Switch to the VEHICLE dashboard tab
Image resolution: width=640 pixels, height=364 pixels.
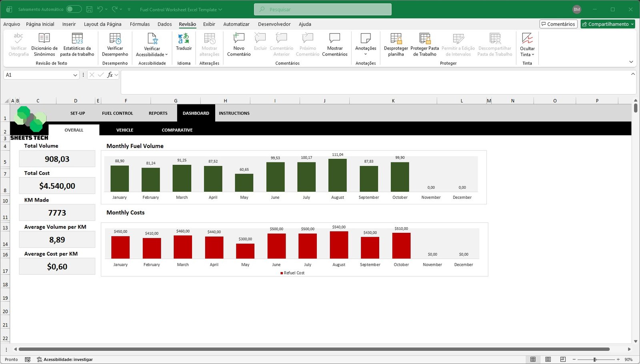coord(125,130)
